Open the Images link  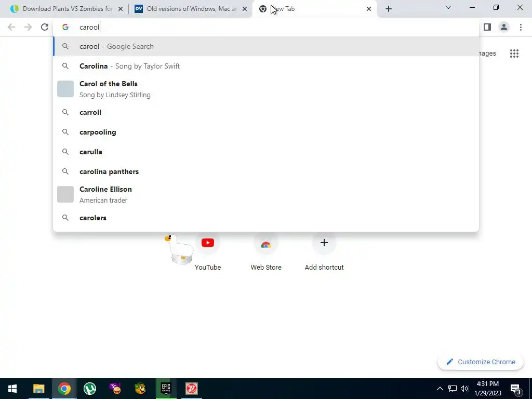tap(487, 54)
